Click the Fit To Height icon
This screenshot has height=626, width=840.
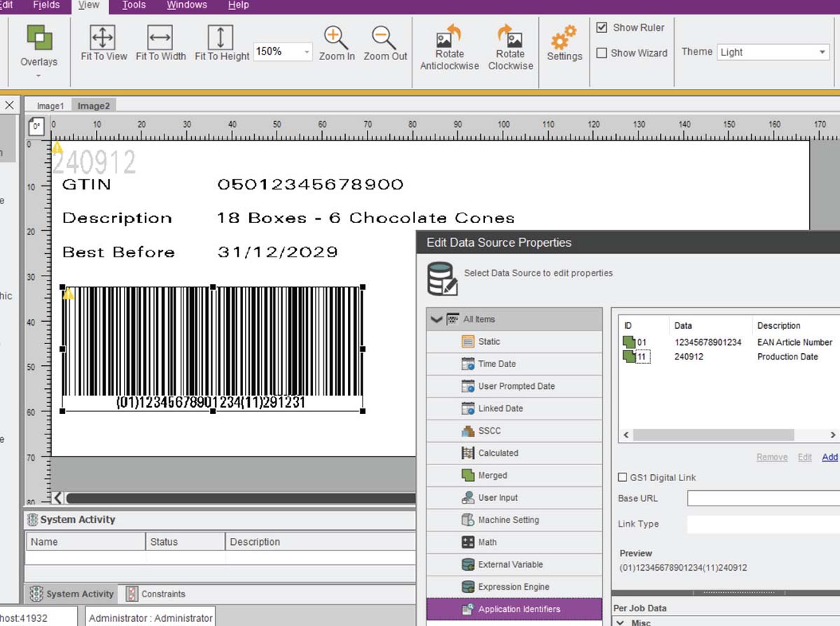click(220, 37)
